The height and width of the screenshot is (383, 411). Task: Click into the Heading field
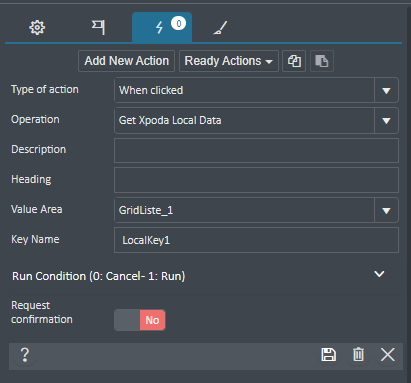(x=256, y=180)
